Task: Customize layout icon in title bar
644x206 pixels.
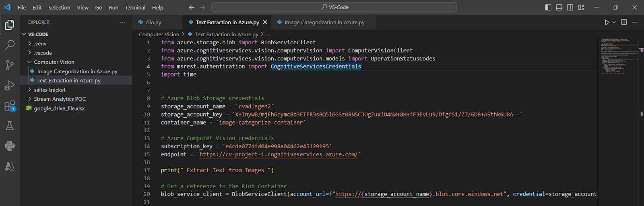Action: point(581,7)
